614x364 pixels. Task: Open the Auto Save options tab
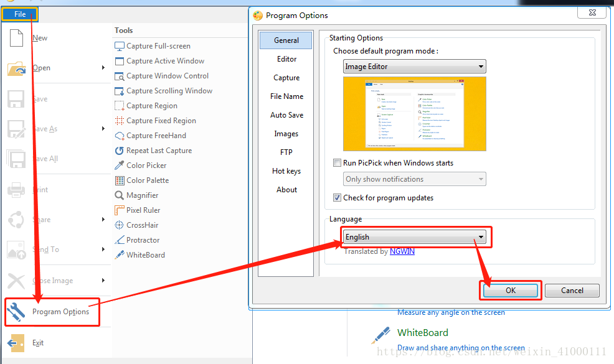[x=286, y=115]
